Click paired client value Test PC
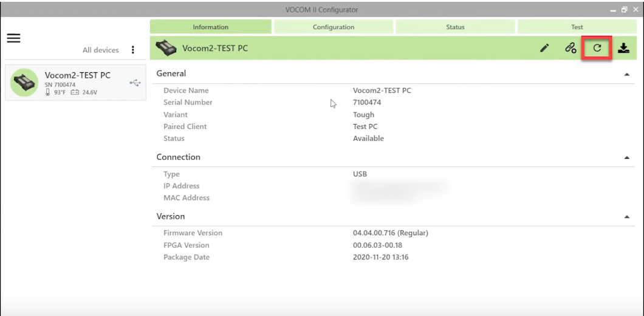 (365, 126)
